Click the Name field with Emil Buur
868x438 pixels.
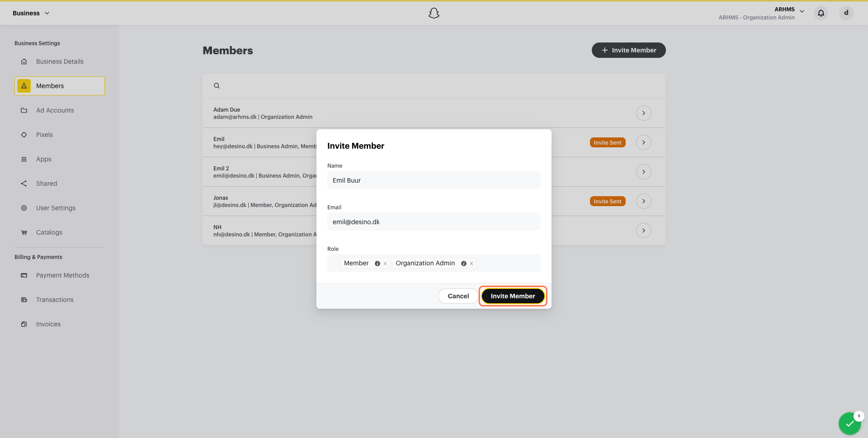[434, 180]
